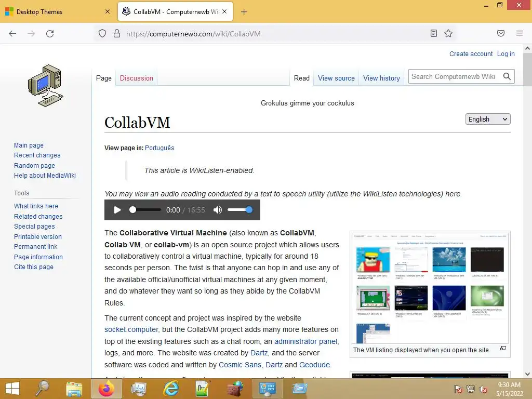Open the firewall globe taskbar icon
Image resolution: width=532 pixels, height=399 pixels.
235,389
